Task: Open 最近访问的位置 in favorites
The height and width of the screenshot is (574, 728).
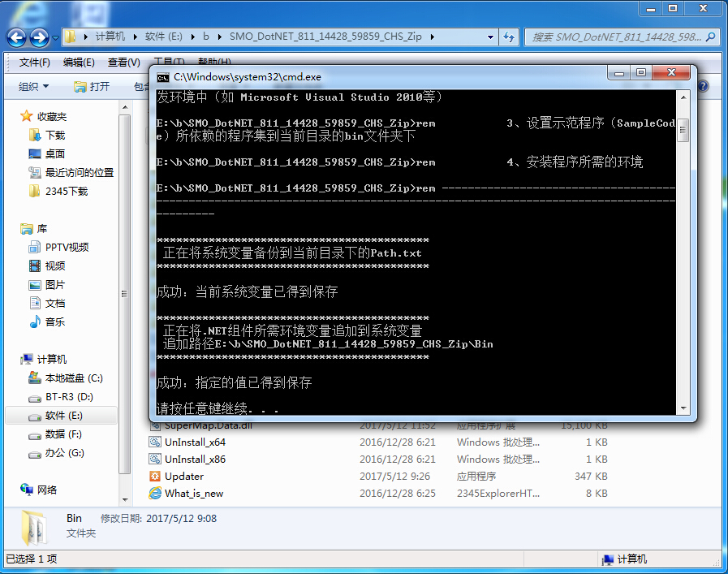Action: [x=71, y=172]
